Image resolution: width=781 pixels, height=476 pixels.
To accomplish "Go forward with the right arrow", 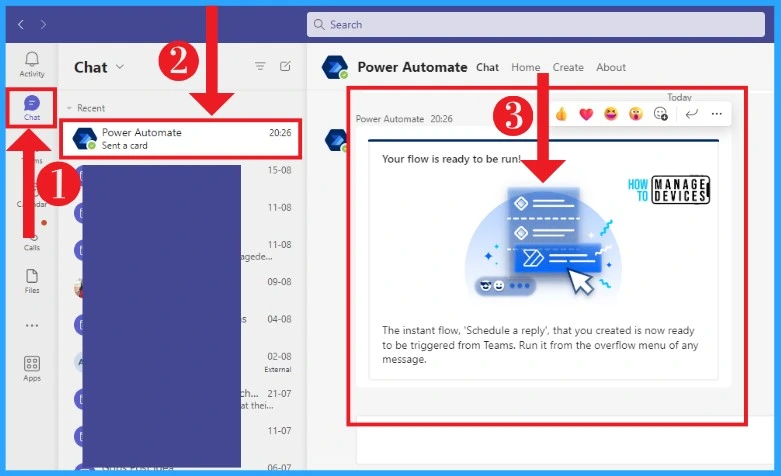I will click(43, 24).
